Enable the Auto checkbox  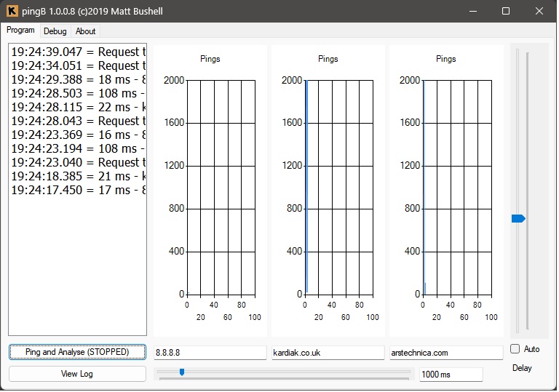[x=515, y=349]
